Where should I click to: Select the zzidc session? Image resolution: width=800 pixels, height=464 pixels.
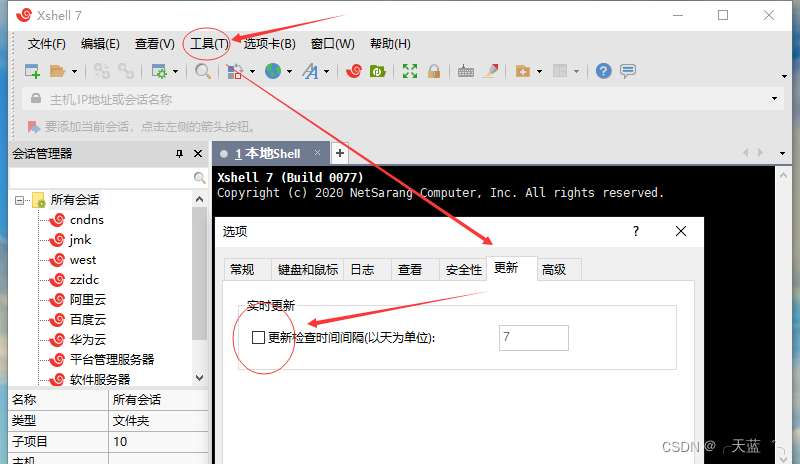coord(84,280)
